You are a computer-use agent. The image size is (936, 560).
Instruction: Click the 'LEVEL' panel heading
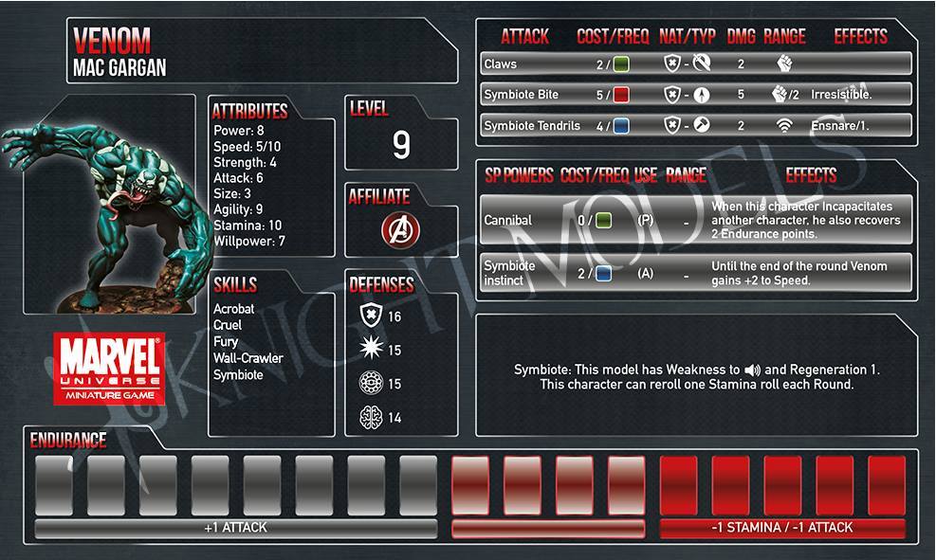(x=369, y=109)
